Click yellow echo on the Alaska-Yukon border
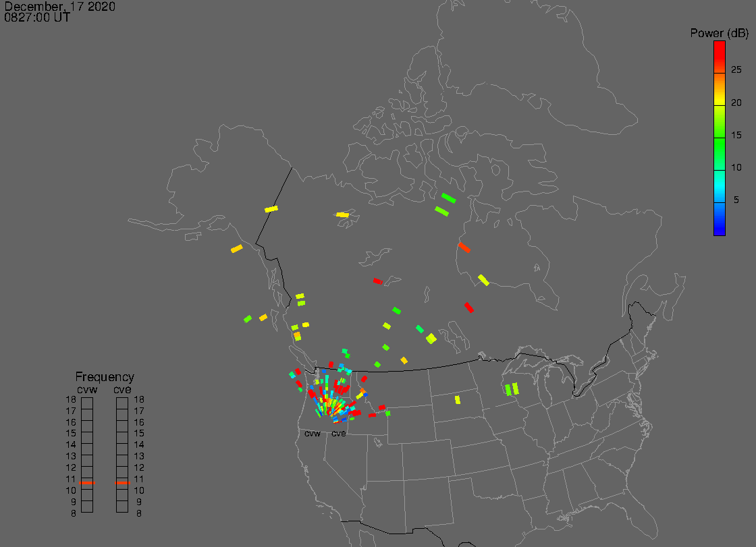 tap(271, 209)
